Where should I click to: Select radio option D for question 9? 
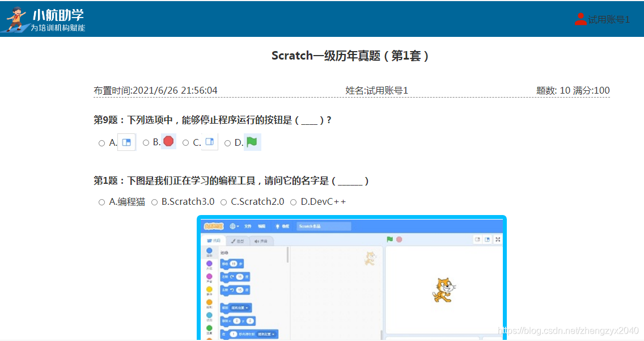click(227, 143)
